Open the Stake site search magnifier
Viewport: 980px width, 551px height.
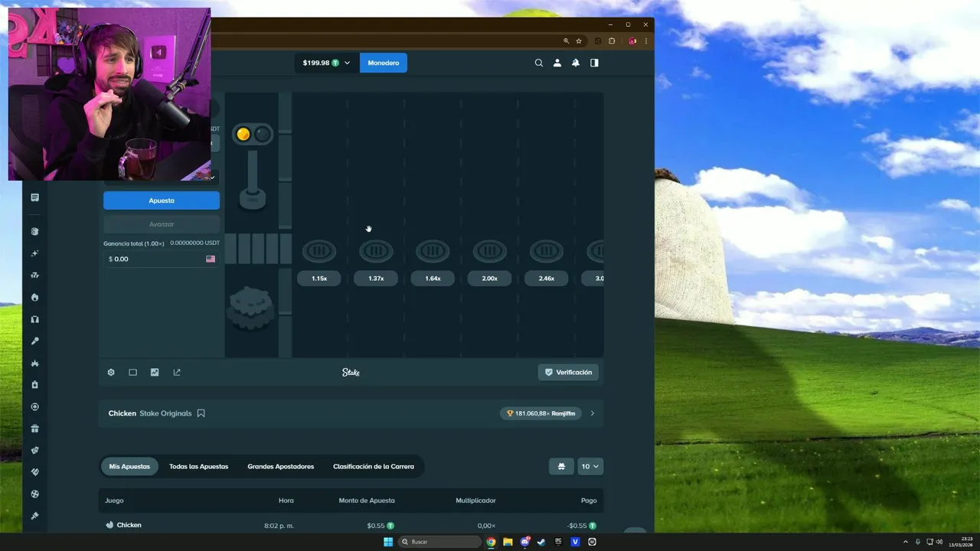tap(539, 63)
